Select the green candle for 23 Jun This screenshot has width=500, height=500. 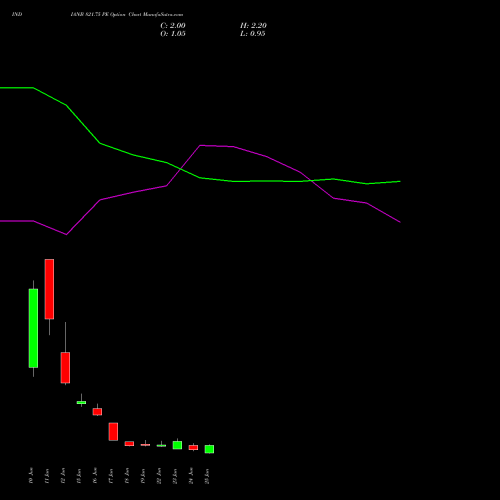click(x=177, y=445)
